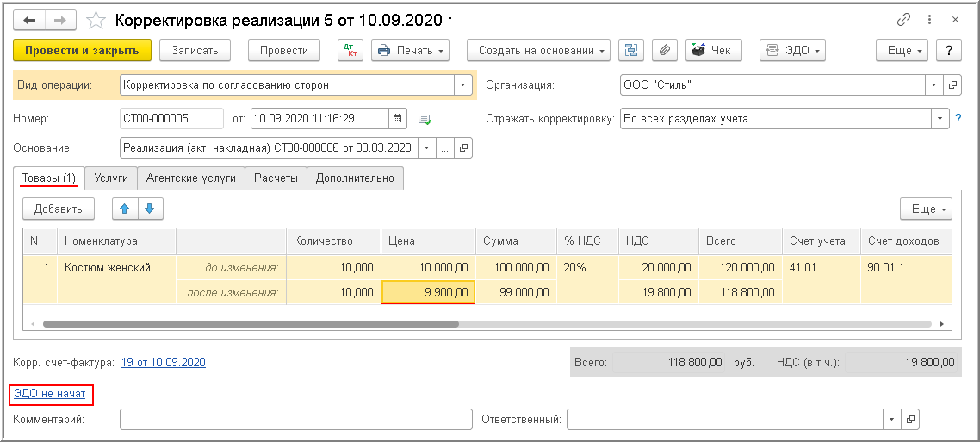Click Провести и закрыть button
Viewport: 980px width, 443px height.
83,51
